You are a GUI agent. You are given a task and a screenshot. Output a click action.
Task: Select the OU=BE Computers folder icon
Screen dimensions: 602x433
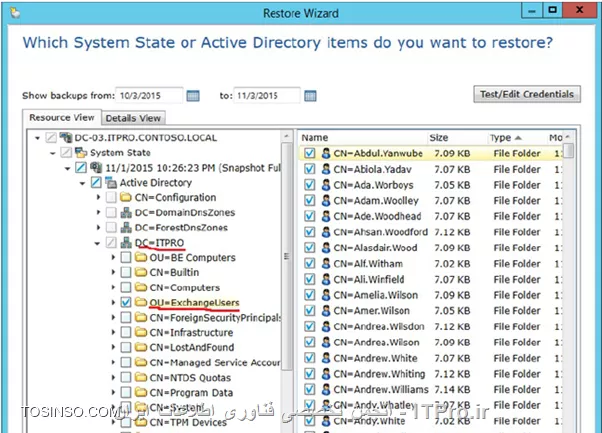pyautogui.click(x=141, y=257)
